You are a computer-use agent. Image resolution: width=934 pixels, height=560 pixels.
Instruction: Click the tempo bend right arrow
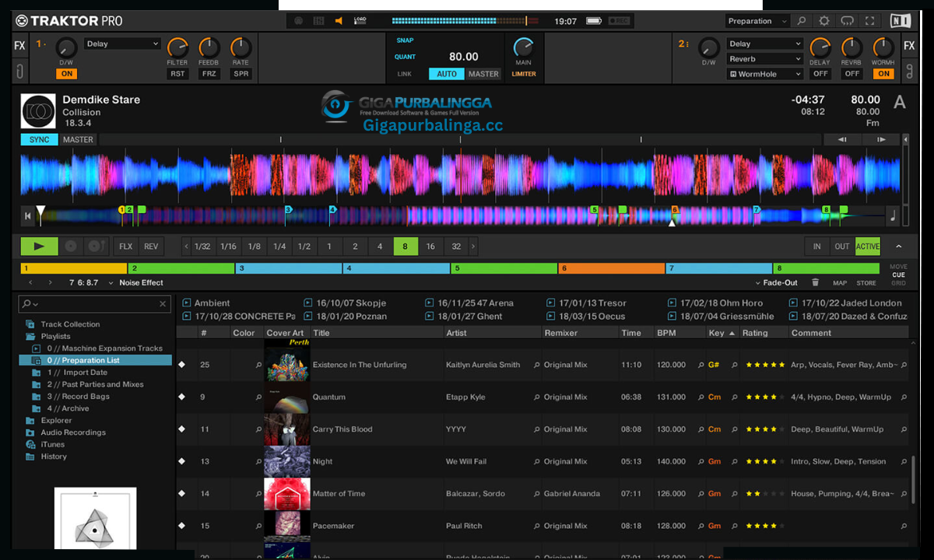pyautogui.click(x=881, y=140)
